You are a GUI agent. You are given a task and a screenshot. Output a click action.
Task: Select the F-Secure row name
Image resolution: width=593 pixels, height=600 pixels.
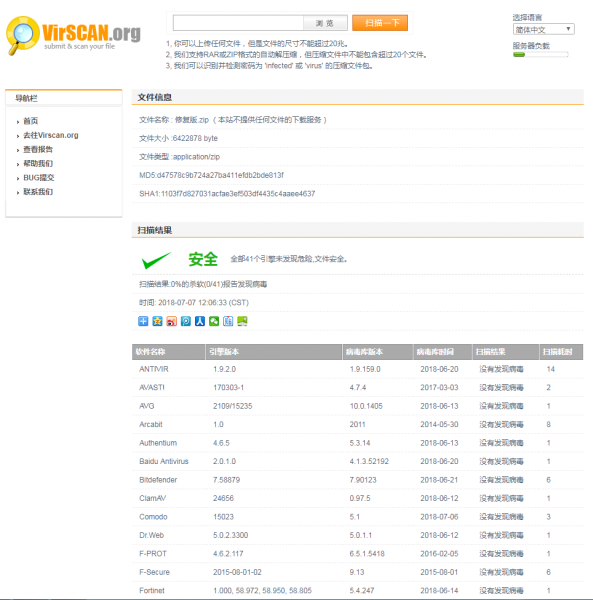[x=154, y=572]
